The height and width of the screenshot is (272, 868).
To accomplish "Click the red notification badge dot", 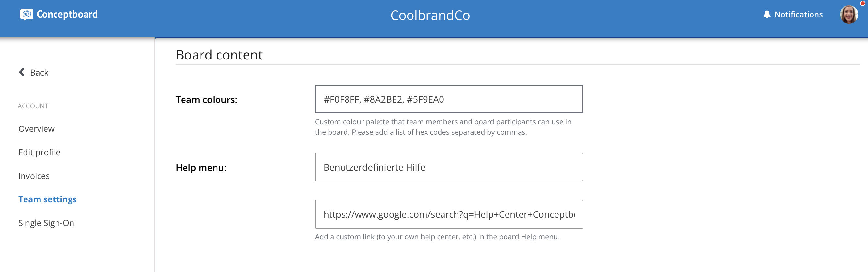I will pos(862,3).
